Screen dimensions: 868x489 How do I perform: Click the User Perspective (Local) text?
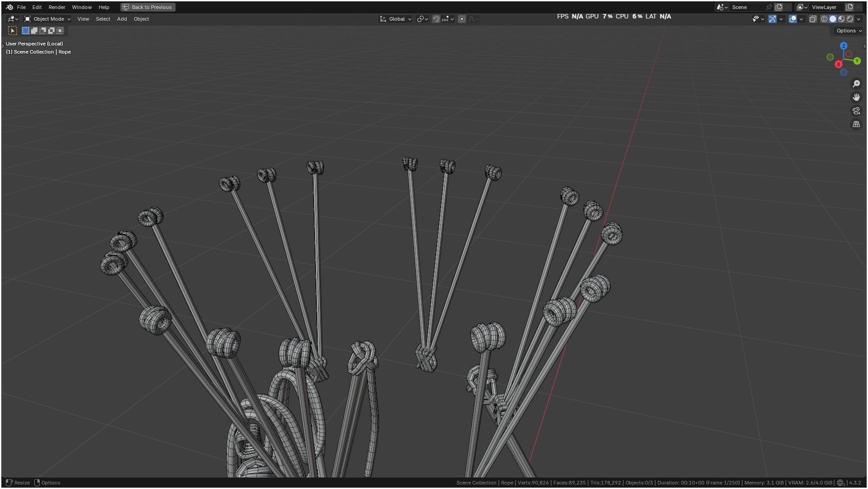[34, 44]
